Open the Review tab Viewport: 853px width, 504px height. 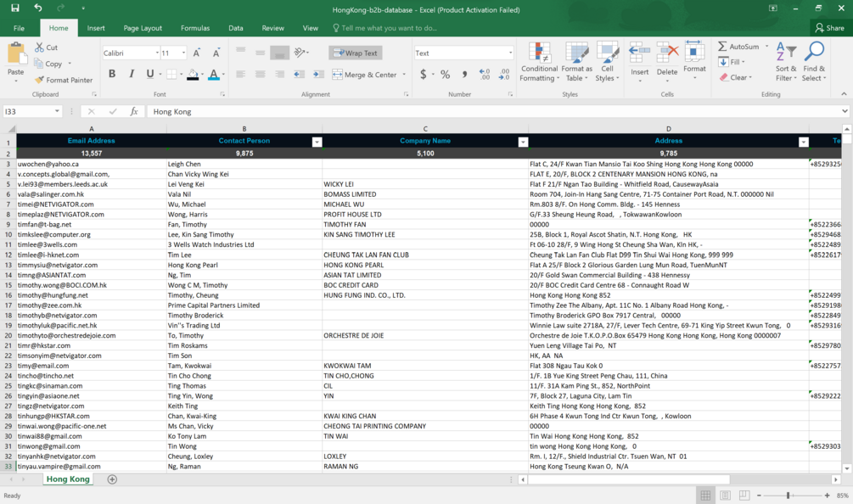(x=272, y=28)
